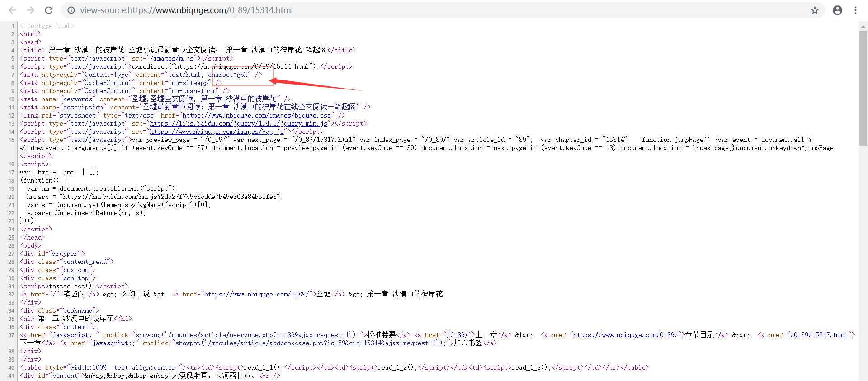Open the jquery.min.js source link
This screenshot has height=381, width=868.
pyautogui.click(x=238, y=123)
